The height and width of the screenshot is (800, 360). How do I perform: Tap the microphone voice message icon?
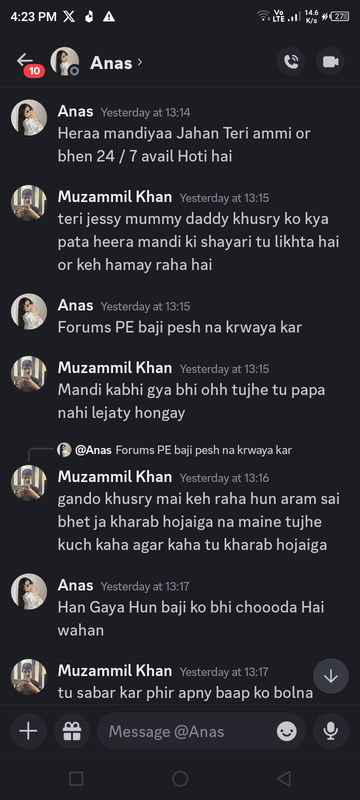330,731
